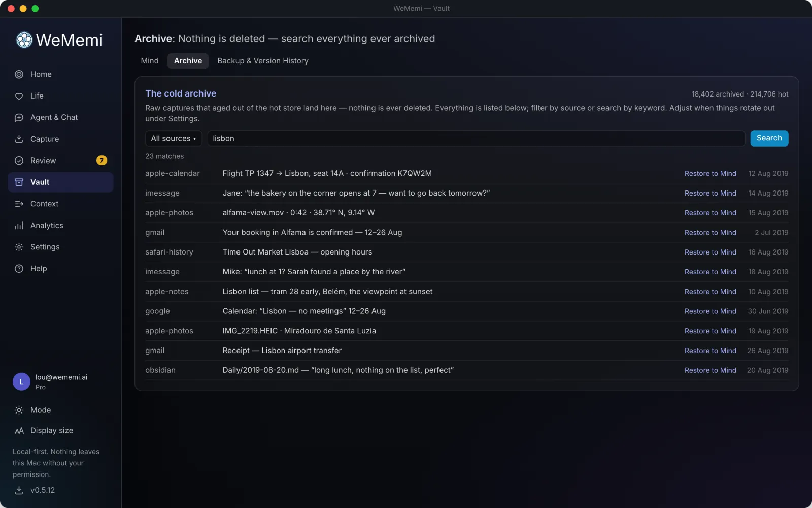Click the blue Search button
Screen dimensions: 812x508
(x=769, y=138)
